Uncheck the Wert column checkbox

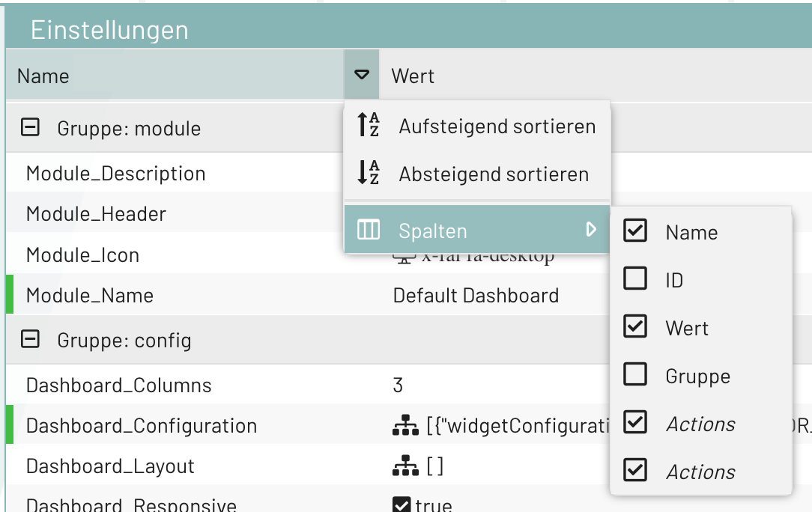point(634,327)
